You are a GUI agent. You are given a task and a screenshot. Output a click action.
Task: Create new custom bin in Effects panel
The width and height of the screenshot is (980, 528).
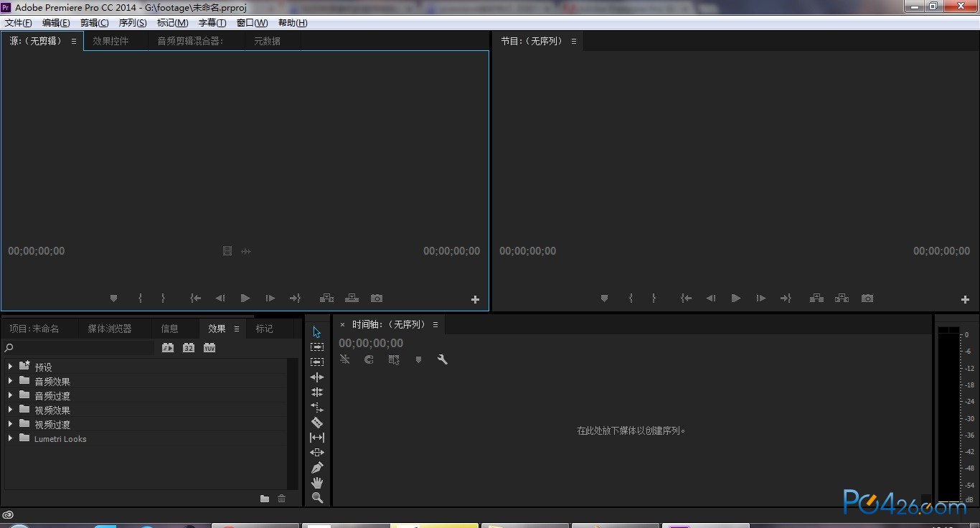click(265, 499)
